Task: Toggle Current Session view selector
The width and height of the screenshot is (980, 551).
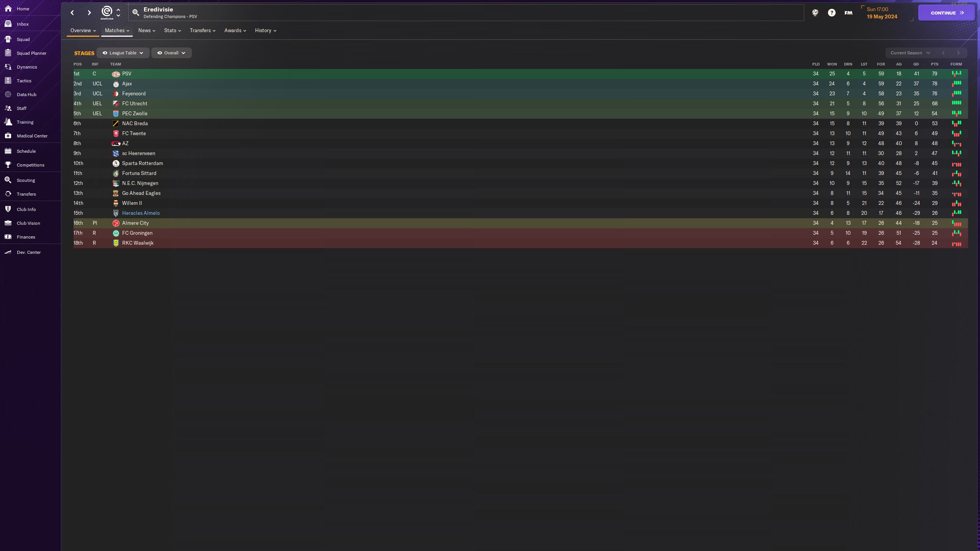Action: (909, 52)
